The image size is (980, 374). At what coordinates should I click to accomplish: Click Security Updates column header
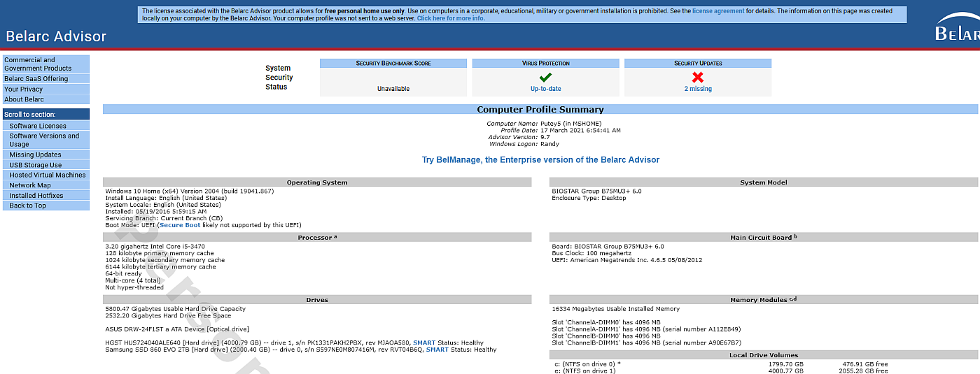[698, 63]
